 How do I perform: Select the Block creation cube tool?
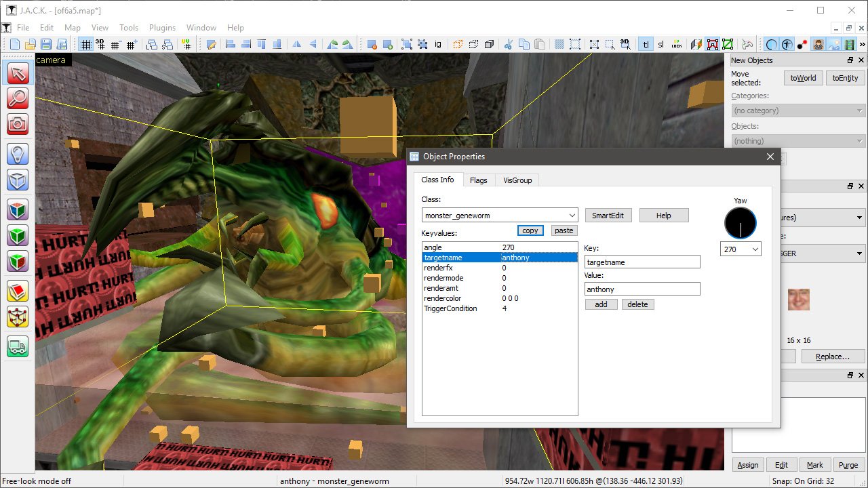[18, 180]
